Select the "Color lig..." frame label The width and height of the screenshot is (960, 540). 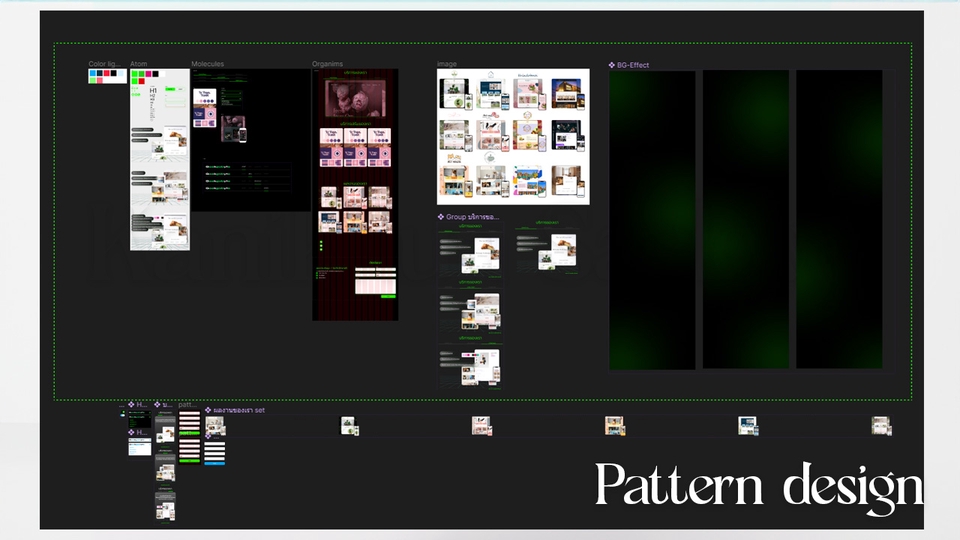[x=104, y=64]
